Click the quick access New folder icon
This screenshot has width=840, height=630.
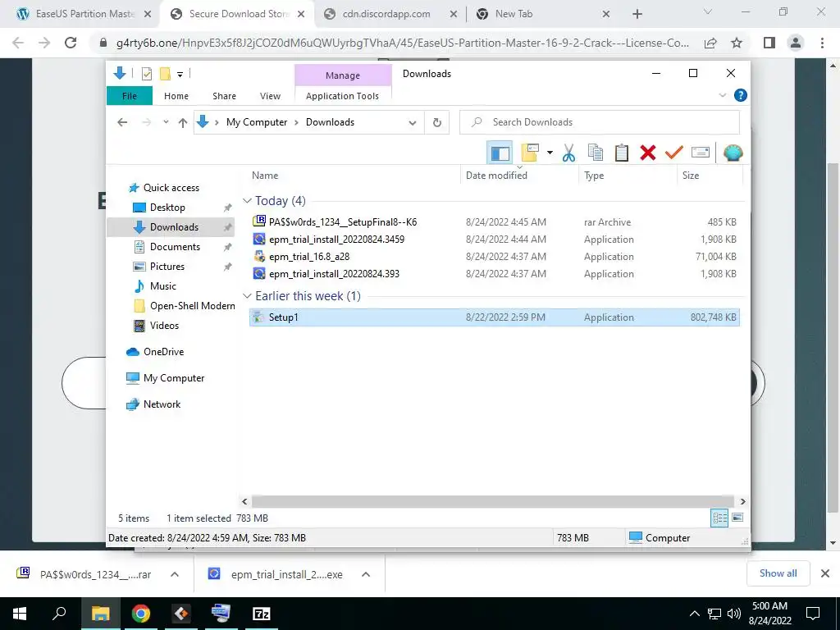point(165,73)
